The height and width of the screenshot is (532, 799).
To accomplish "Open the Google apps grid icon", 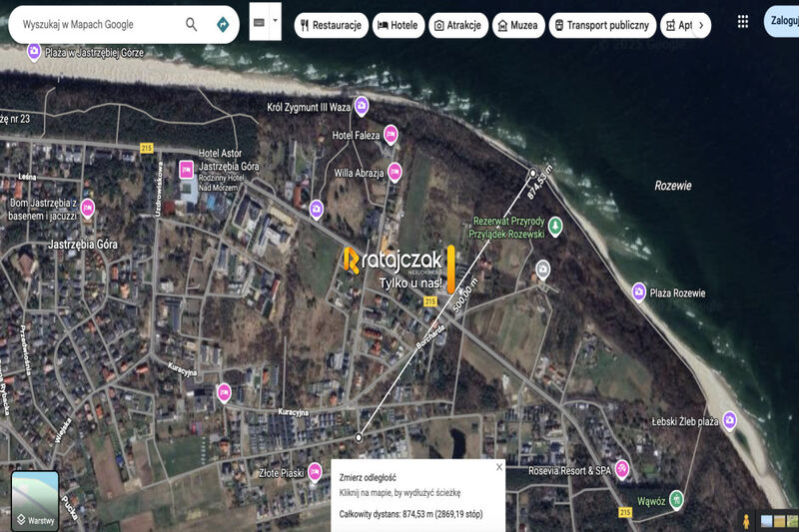I will tap(743, 21).
